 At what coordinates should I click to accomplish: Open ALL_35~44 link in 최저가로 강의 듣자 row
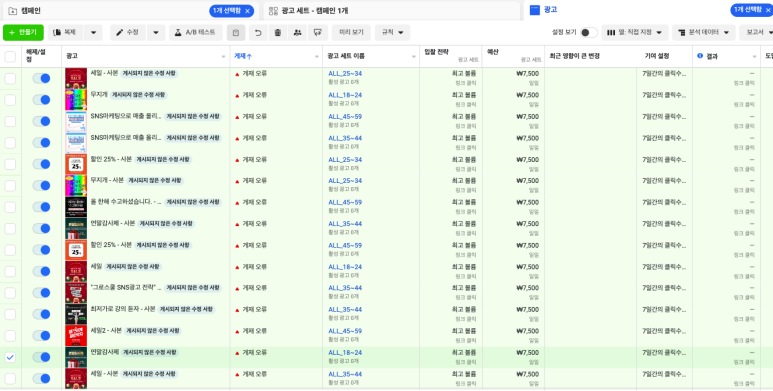(345, 309)
